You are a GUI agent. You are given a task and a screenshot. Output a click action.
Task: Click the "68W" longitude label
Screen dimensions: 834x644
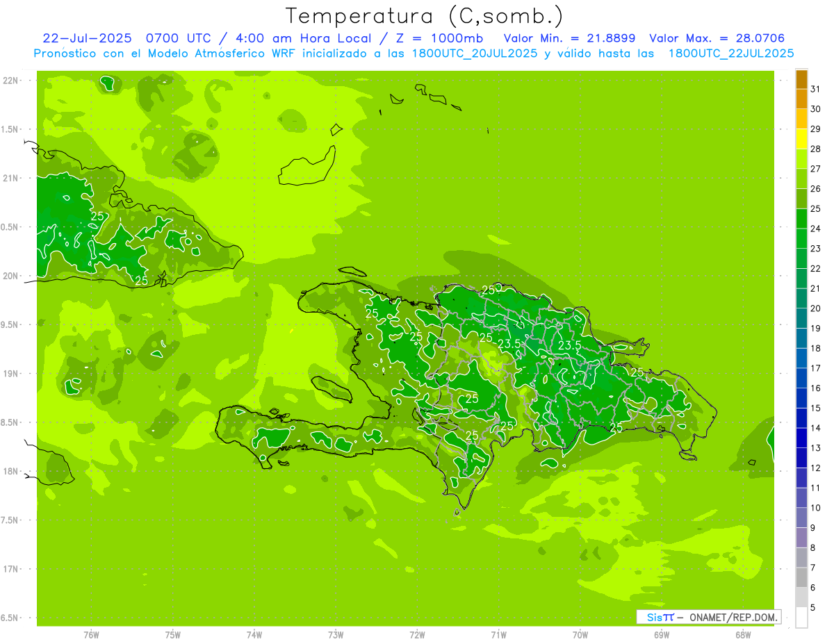tap(743, 634)
